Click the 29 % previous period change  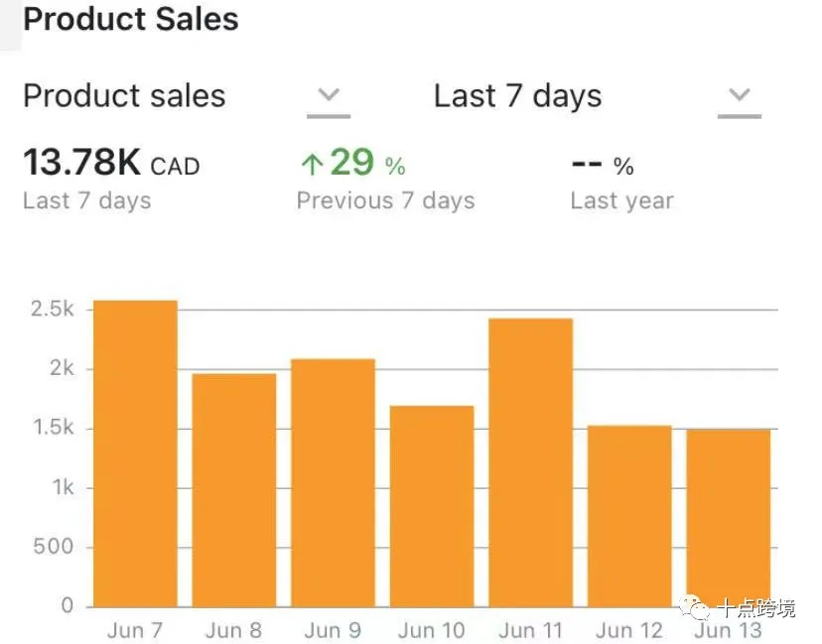[x=367, y=163]
